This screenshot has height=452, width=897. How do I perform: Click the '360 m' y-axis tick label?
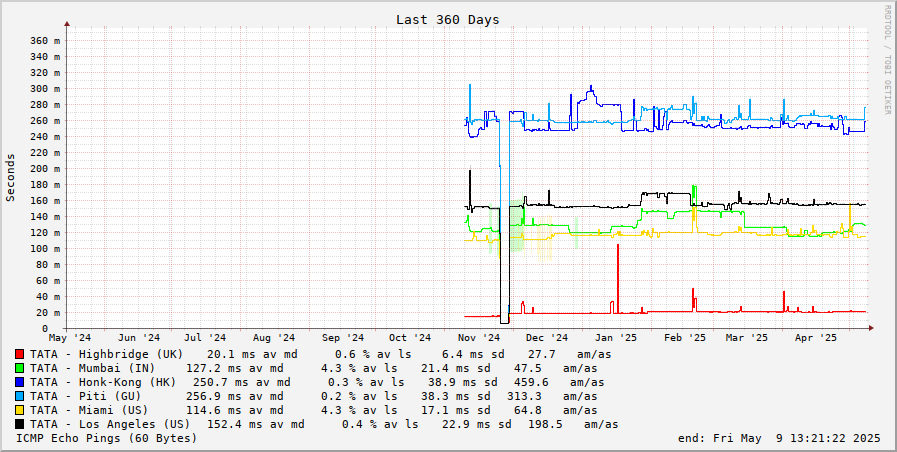pyautogui.click(x=44, y=41)
